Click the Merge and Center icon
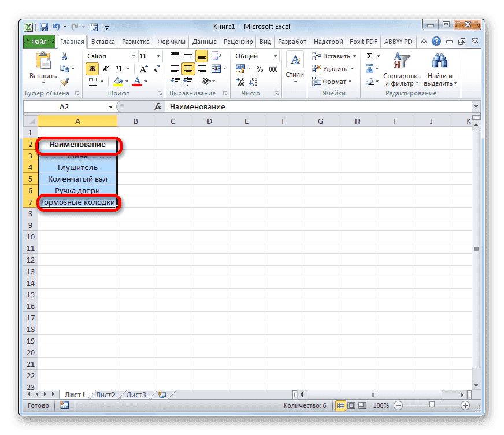504x435 pixels. [x=217, y=68]
